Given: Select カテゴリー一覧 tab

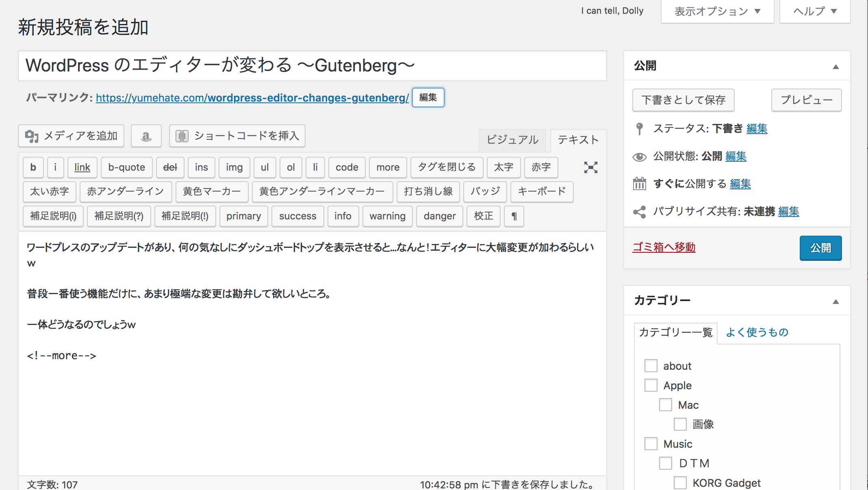Looking at the screenshot, I should pyautogui.click(x=676, y=333).
